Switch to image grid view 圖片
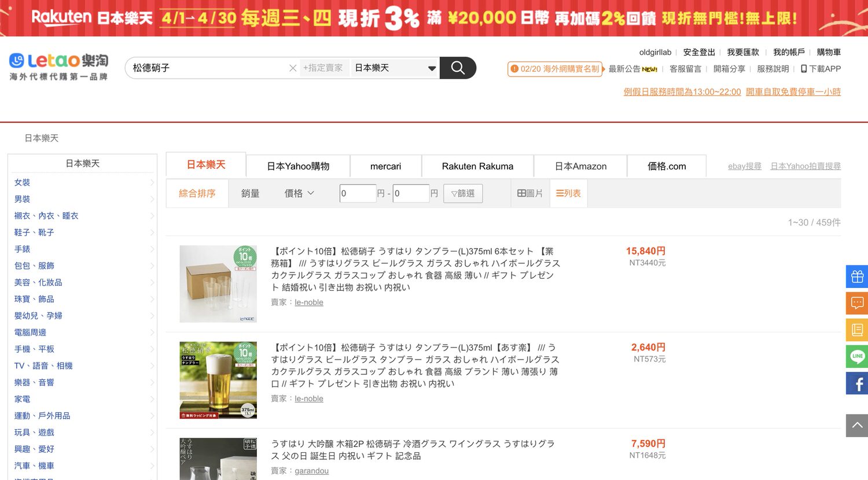The height and width of the screenshot is (480, 868). [529, 193]
